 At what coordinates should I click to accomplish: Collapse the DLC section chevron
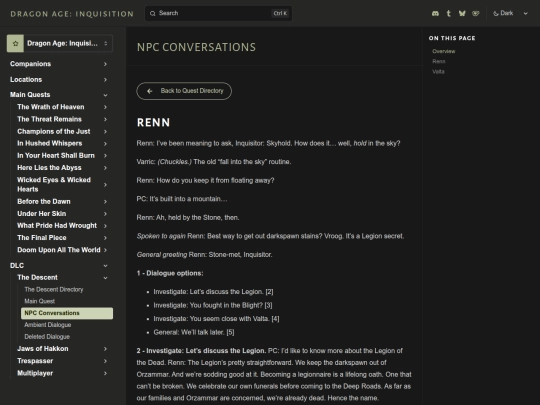(x=105, y=266)
